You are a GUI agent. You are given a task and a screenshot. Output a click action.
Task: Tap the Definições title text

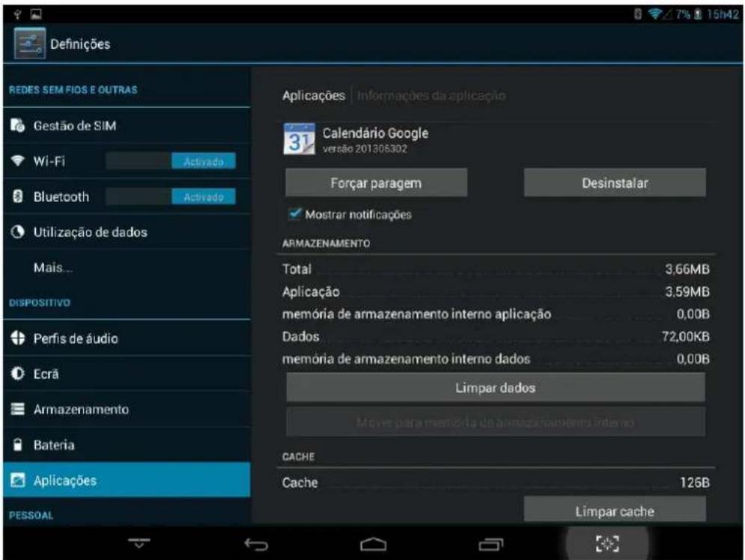(80, 43)
